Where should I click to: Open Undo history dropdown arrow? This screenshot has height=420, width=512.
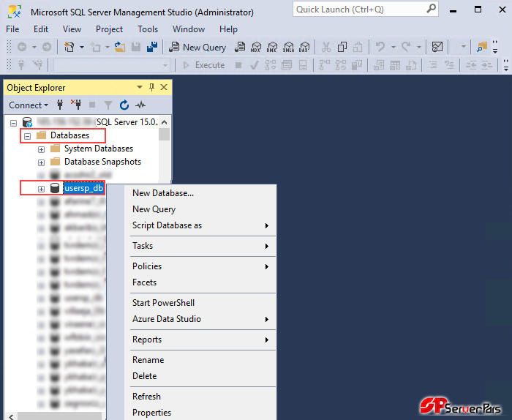coord(394,48)
